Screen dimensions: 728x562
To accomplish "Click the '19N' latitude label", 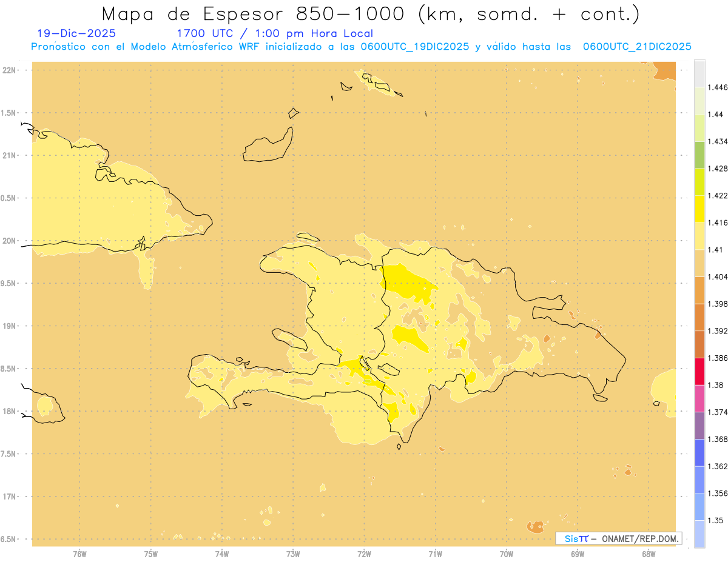I will 10,326.
